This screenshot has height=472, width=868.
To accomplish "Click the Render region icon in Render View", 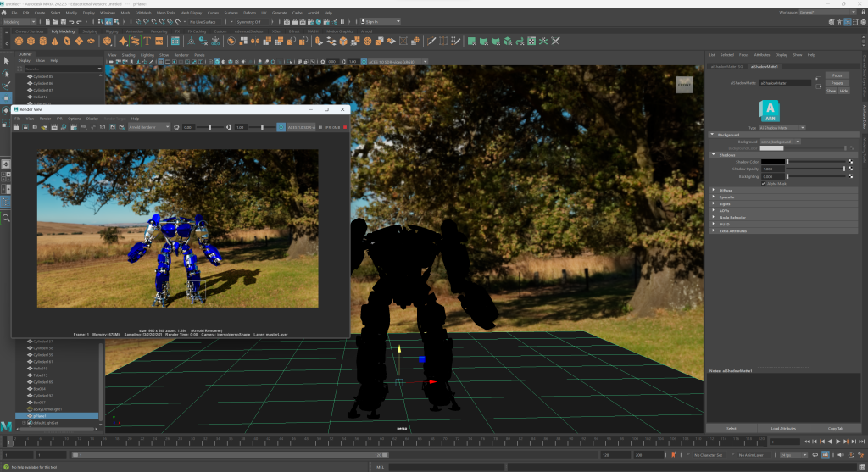I will pyautogui.click(x=25, y=127).
